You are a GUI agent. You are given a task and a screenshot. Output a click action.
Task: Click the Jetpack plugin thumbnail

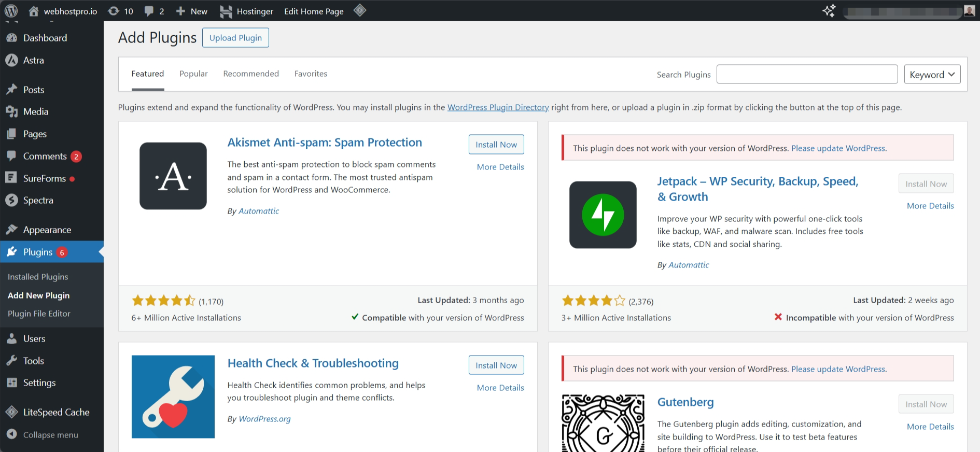(x=603, y=215)
